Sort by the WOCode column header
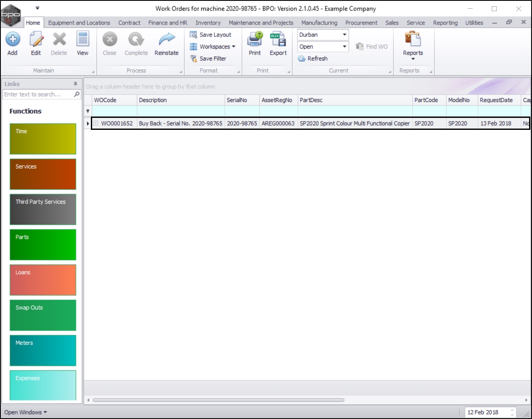 pyautogui.click(x=115, y=100)
